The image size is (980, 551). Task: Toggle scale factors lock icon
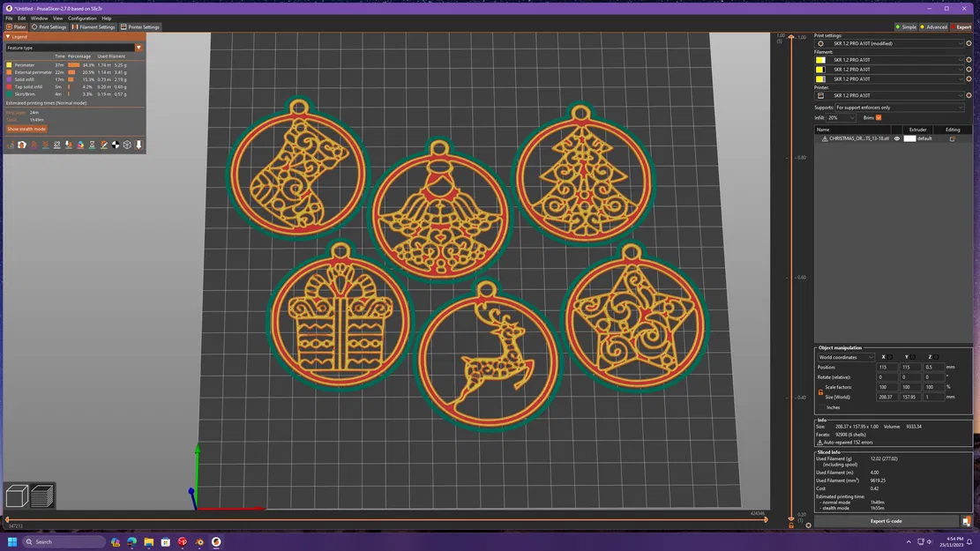(820, 392)
